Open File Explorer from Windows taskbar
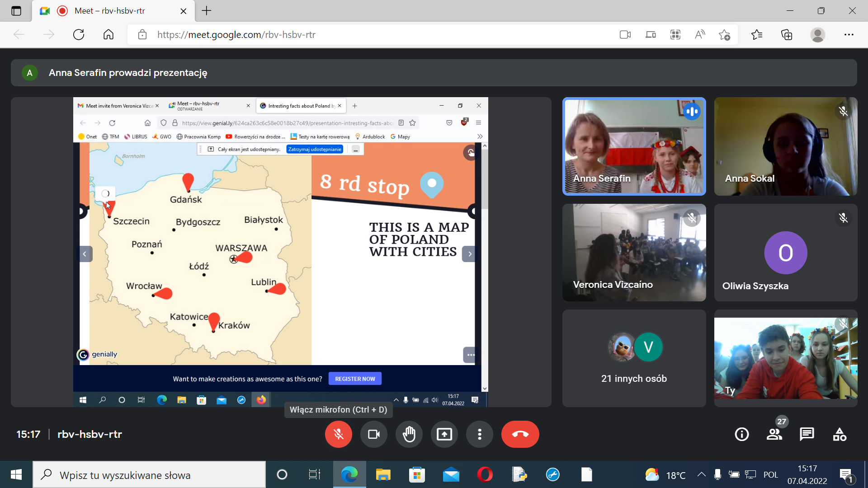 (x=383, y=474)
